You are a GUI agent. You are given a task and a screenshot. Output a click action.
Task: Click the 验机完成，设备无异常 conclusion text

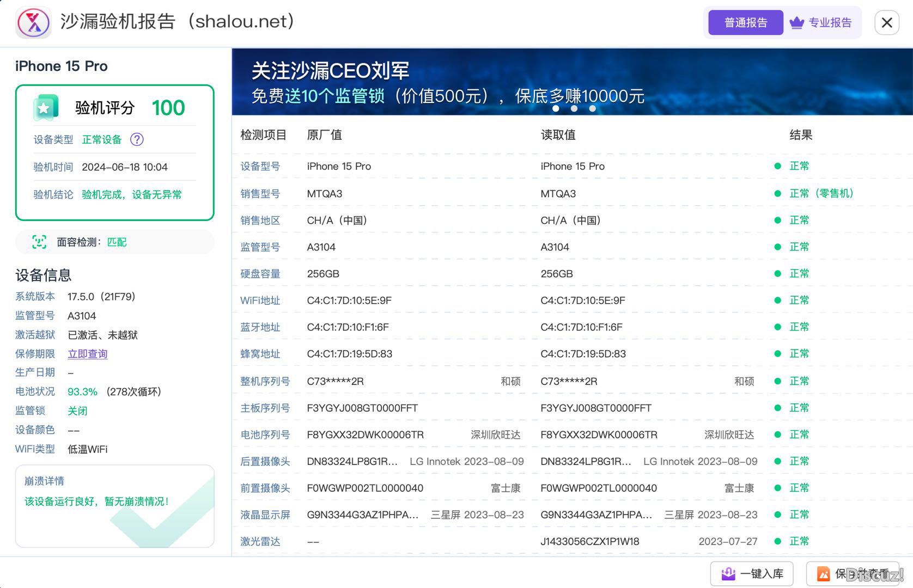pyautogui.click(x=132, y=195)
